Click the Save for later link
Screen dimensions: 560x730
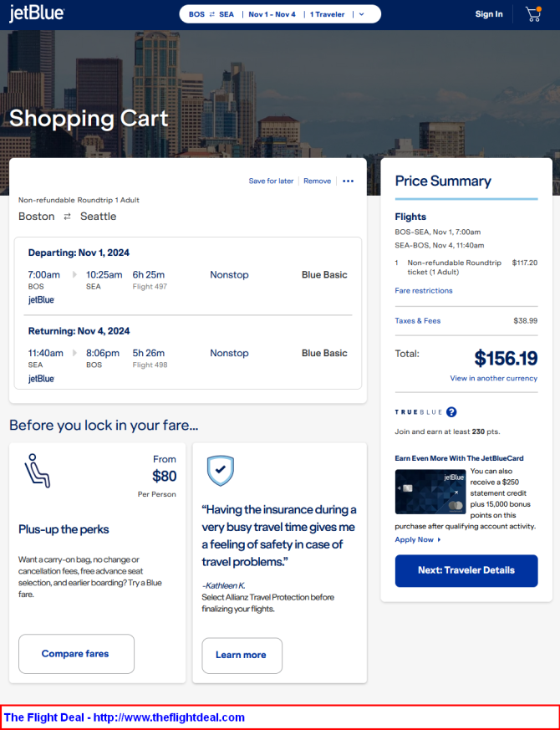pyautogui.click(x=271, y=181)
